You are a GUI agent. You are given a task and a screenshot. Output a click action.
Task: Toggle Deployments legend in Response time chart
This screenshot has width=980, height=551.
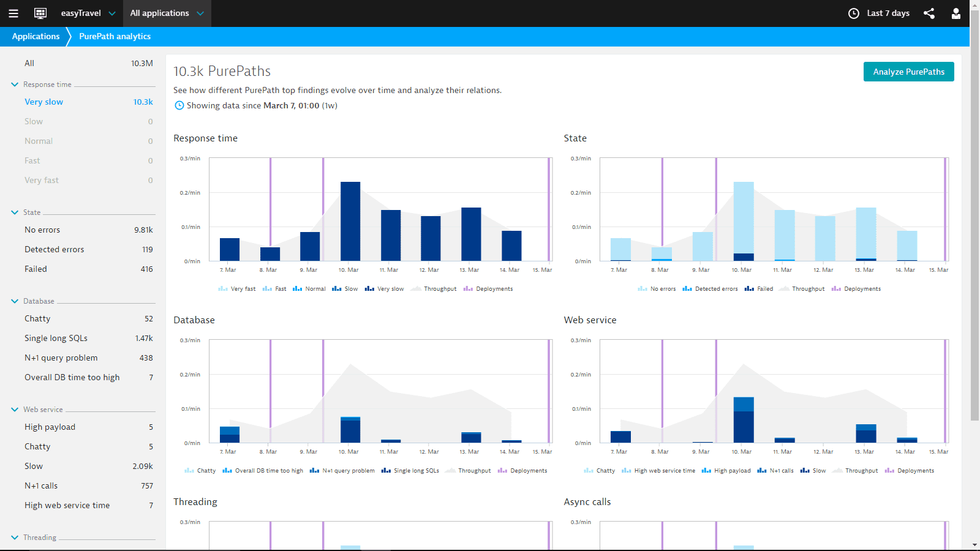488,289
